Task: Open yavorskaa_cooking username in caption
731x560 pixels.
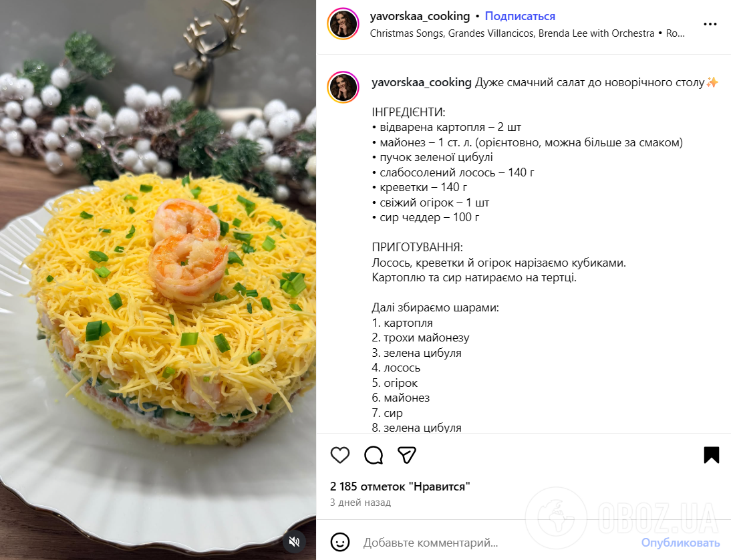Action: (x=422, y=83)
